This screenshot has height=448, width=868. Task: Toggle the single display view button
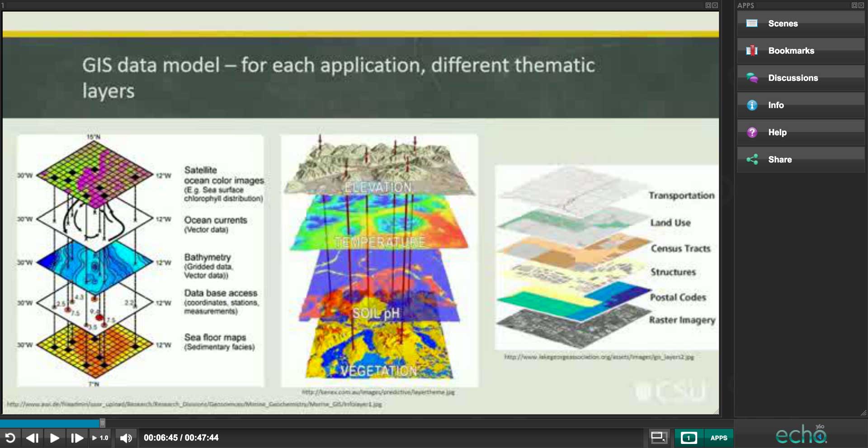(689, 438)
